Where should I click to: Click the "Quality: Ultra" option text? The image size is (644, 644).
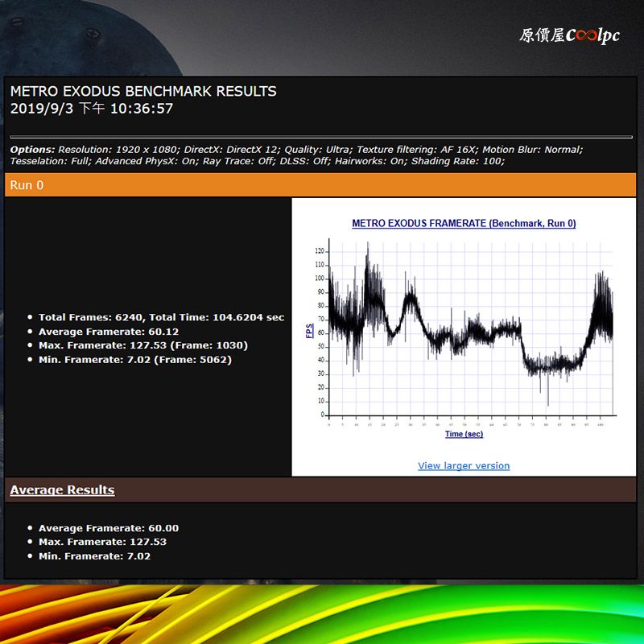(317, 150)
